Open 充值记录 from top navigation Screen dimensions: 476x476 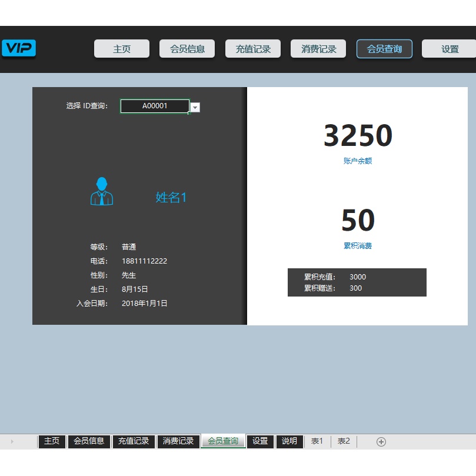click(253, 49)
